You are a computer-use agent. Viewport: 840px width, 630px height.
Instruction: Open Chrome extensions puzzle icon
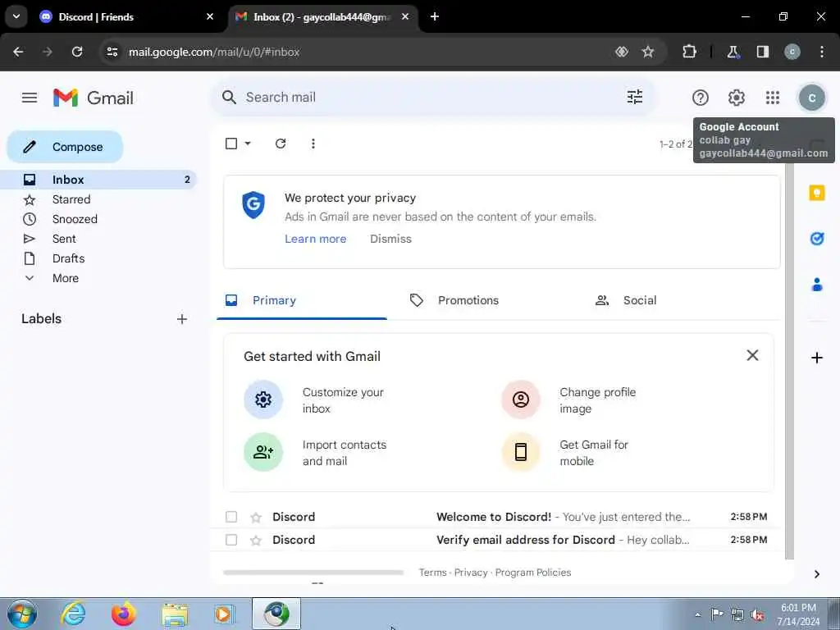pyautogui.click(x=689, y=52)
